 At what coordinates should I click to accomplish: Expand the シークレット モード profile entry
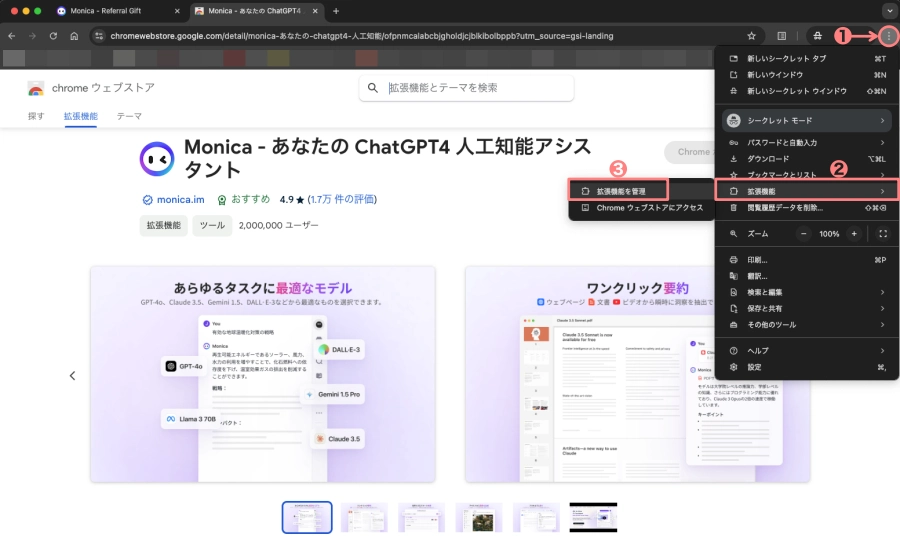(806, 120)
